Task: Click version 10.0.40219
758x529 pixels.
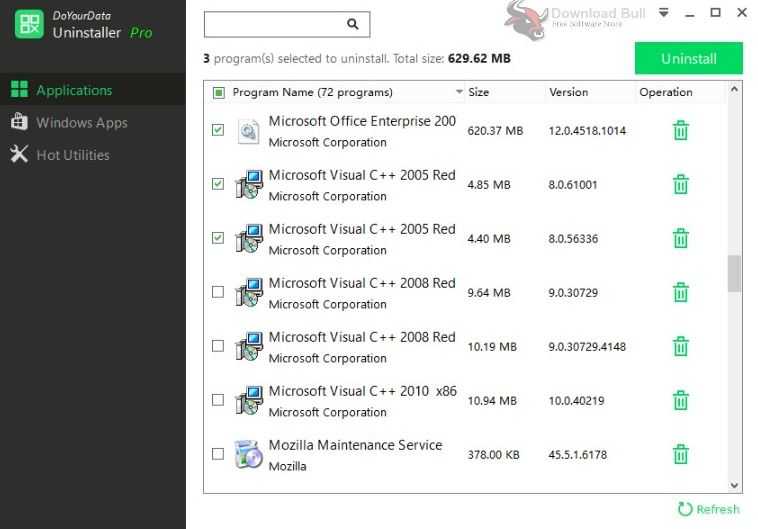Action: 576,400
